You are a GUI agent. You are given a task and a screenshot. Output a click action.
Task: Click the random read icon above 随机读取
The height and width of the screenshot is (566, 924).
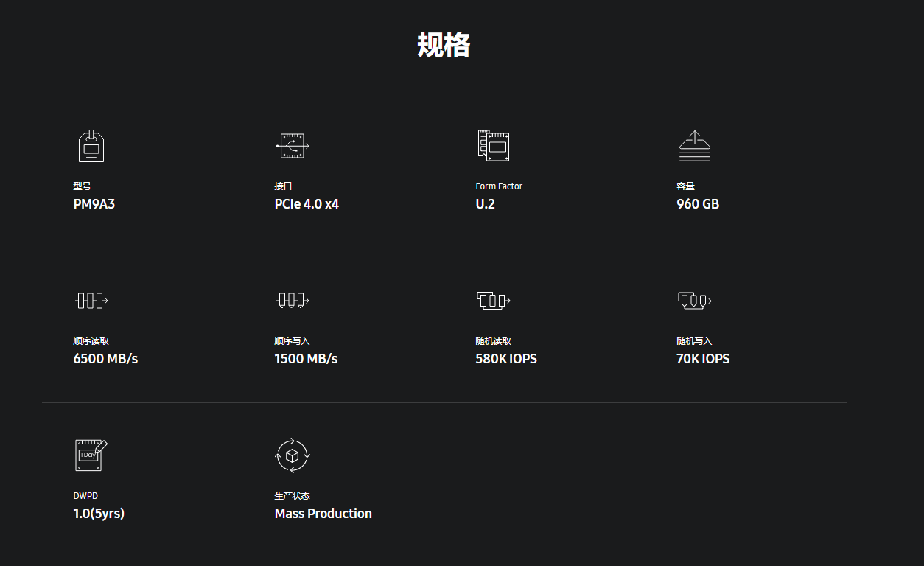494,300
